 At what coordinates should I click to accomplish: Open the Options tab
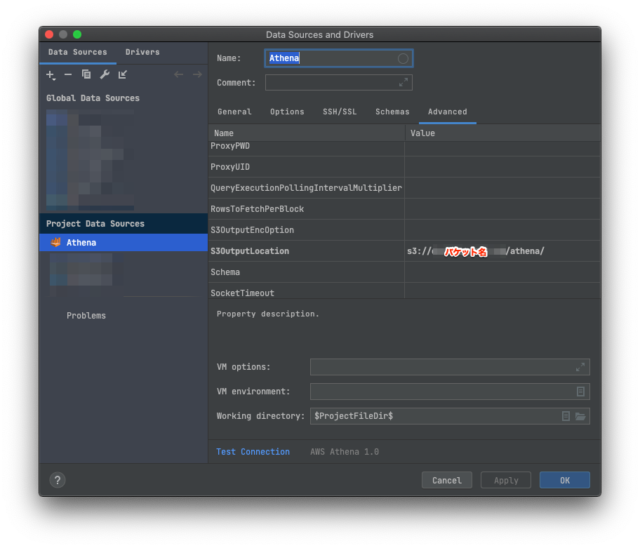[287, 112]
